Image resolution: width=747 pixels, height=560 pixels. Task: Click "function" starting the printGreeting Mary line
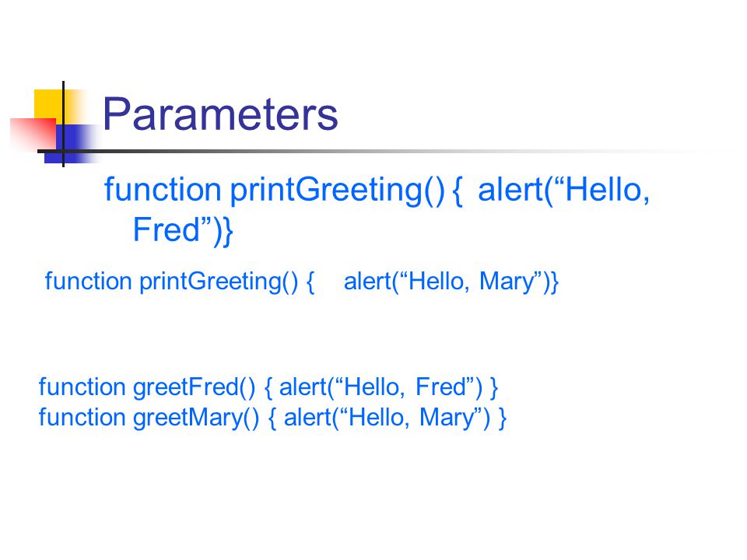[88, 281]
